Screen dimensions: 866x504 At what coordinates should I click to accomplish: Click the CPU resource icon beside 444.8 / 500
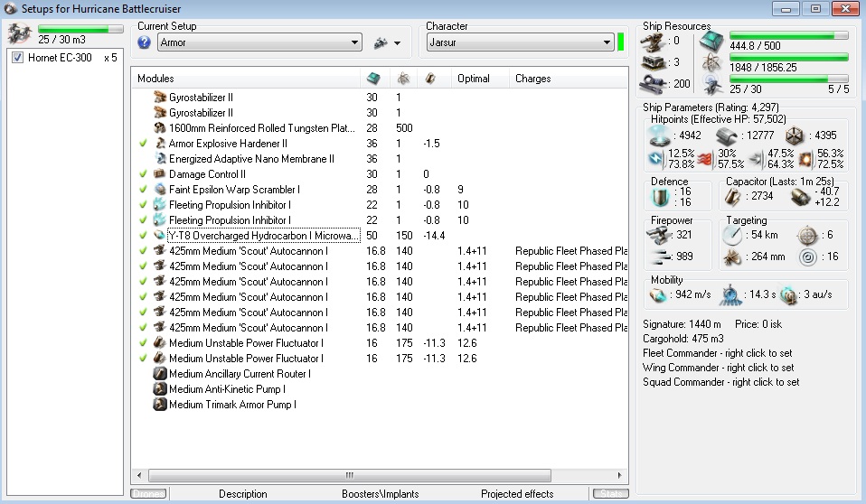pos(712,42)
